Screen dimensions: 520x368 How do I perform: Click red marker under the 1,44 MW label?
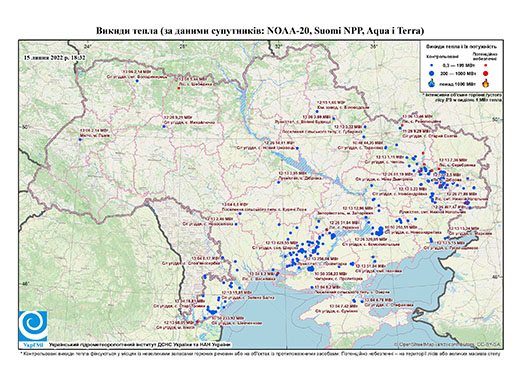click(179, 88)
